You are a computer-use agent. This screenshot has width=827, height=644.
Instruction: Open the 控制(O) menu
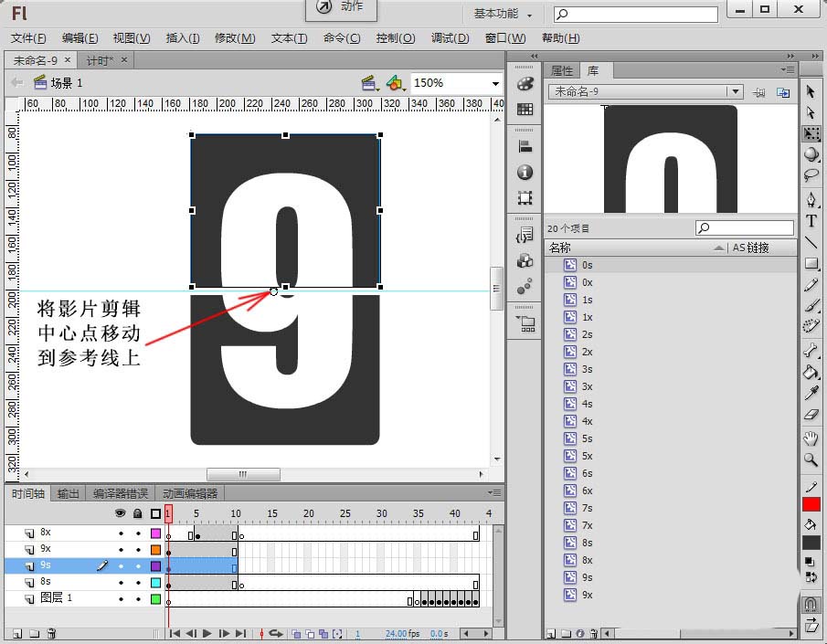point(396,38)
